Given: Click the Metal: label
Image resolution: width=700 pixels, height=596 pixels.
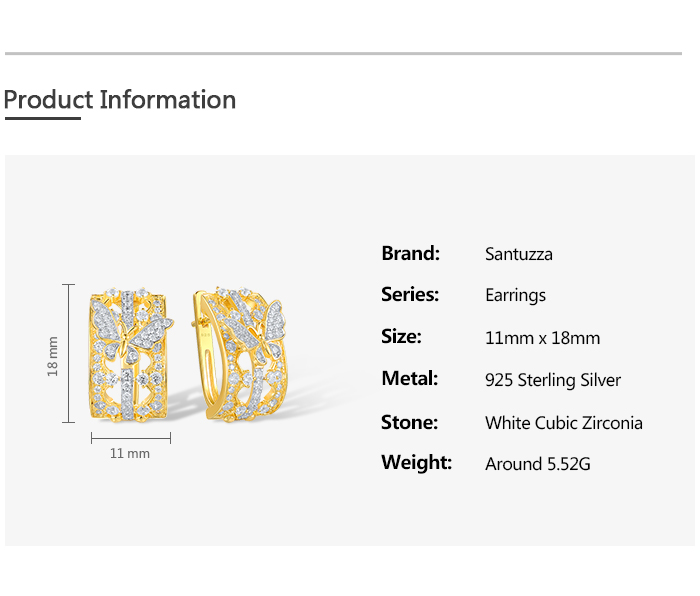Looking at the screenshot, I should coord(409,378).
